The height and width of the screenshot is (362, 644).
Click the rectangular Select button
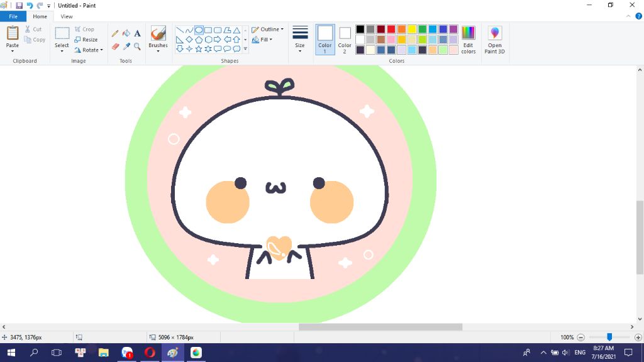(x=62, y=36)
